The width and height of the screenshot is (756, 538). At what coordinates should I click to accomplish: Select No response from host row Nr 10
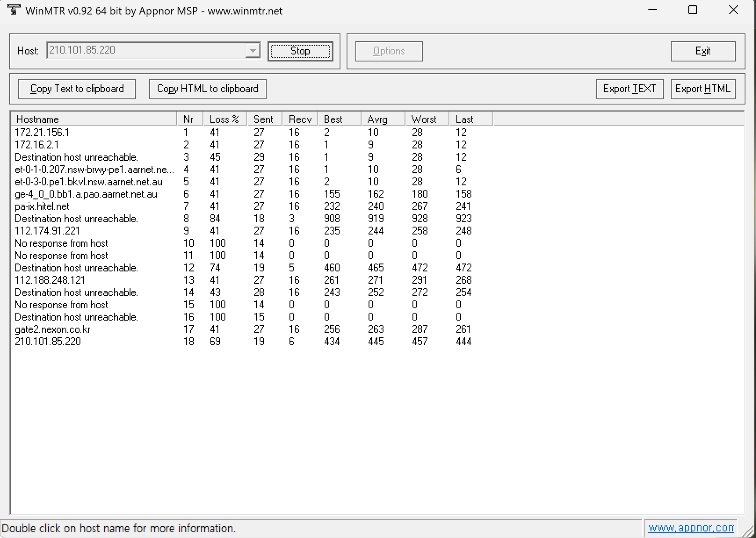(253, 243)
